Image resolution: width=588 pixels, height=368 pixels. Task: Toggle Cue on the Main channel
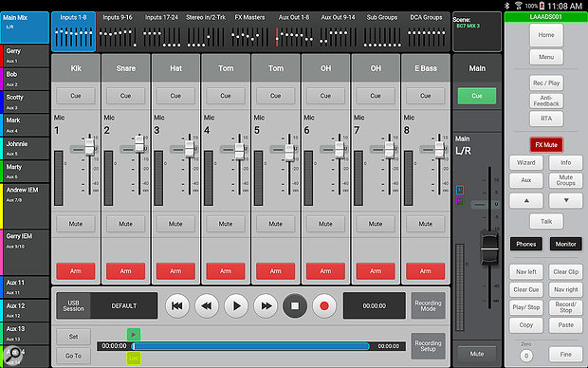[x=477, y=96]
